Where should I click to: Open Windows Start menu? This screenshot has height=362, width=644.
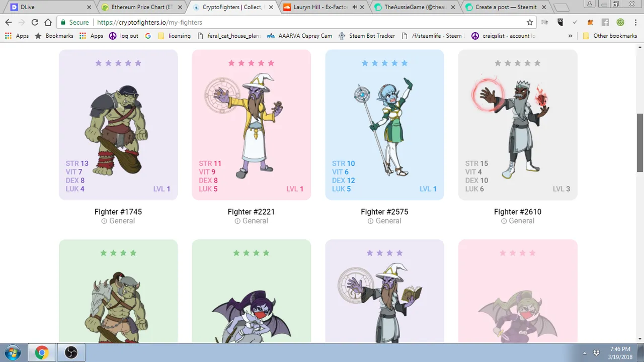click(12, 352)
